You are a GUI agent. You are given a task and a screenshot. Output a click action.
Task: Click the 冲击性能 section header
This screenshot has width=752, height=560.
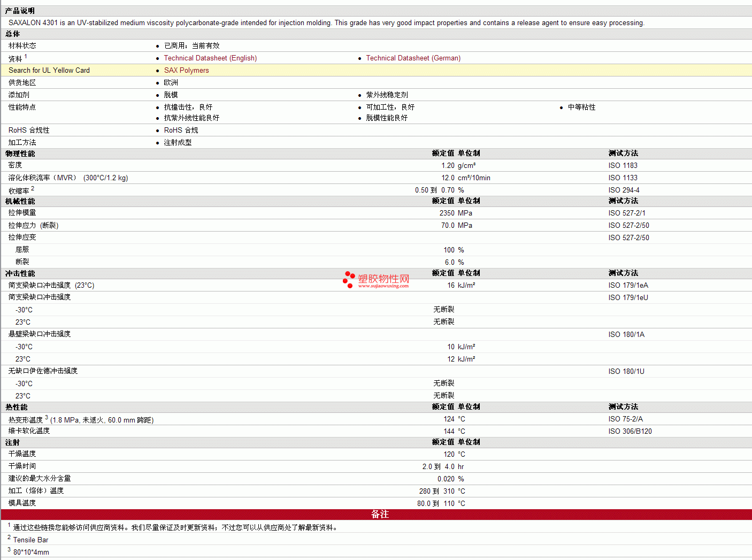[x=20, y=273]
